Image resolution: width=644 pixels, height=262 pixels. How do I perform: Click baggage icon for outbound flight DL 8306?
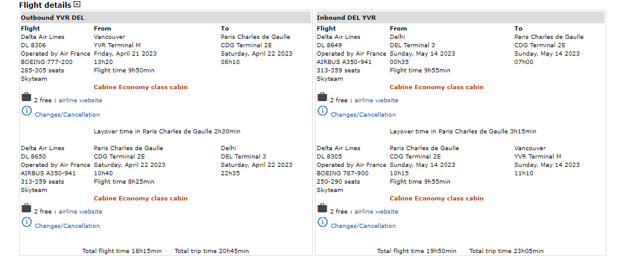click(26, 97)
